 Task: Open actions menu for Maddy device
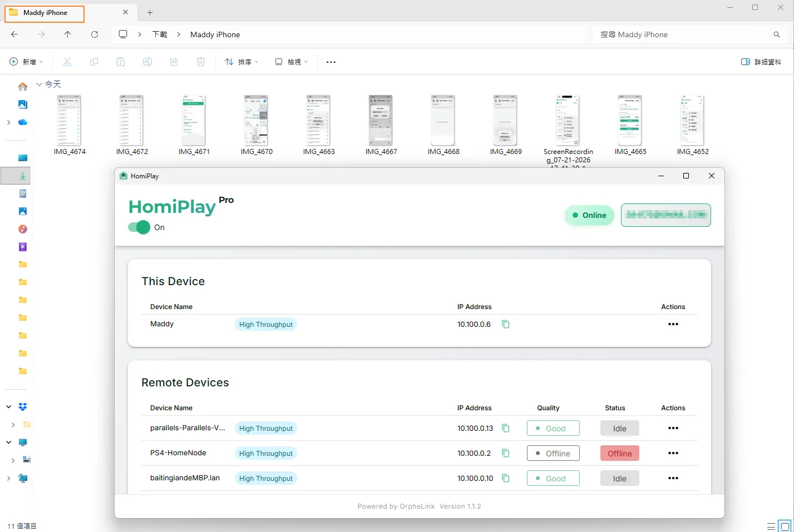[x=673, y=324]
